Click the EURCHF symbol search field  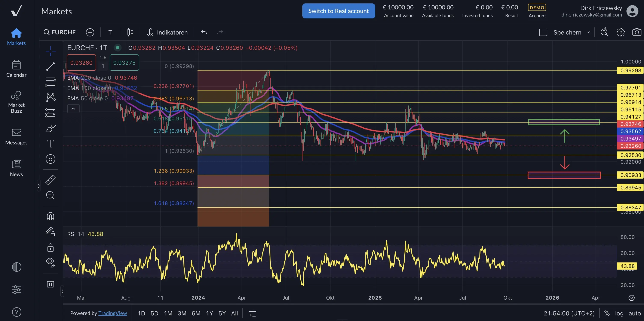click(x=60, y=32)
